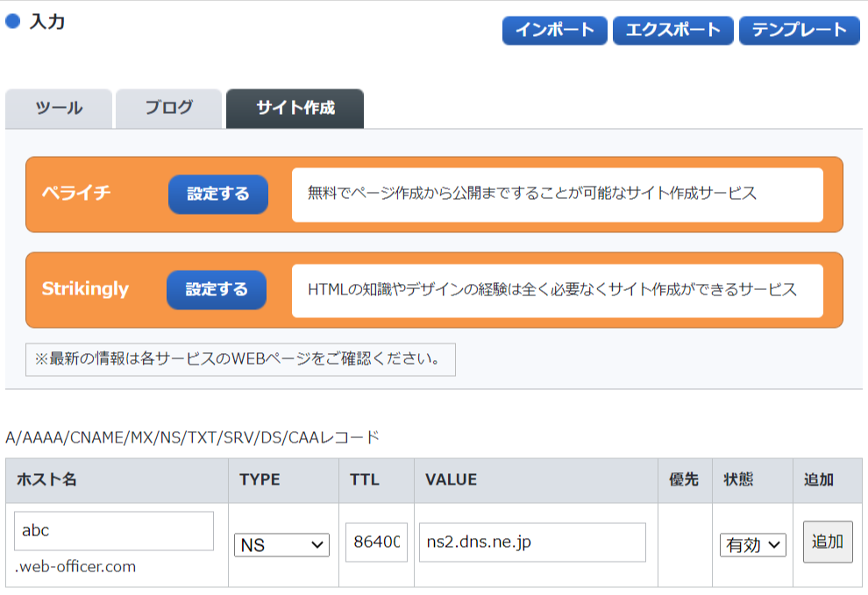Click the blue bullet icon beside 入力
The height and width of the screenshot is (595, 868).
(x=13, y=22)
